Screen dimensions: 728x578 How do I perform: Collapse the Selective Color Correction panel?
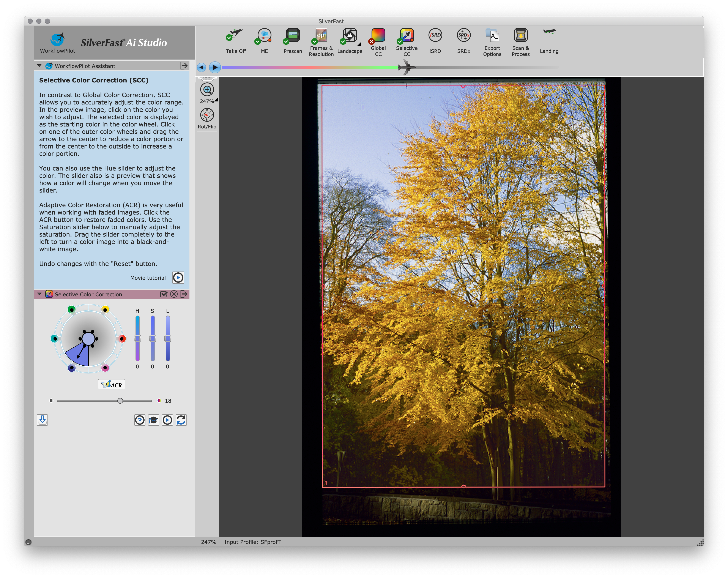(x=39, y=294)
